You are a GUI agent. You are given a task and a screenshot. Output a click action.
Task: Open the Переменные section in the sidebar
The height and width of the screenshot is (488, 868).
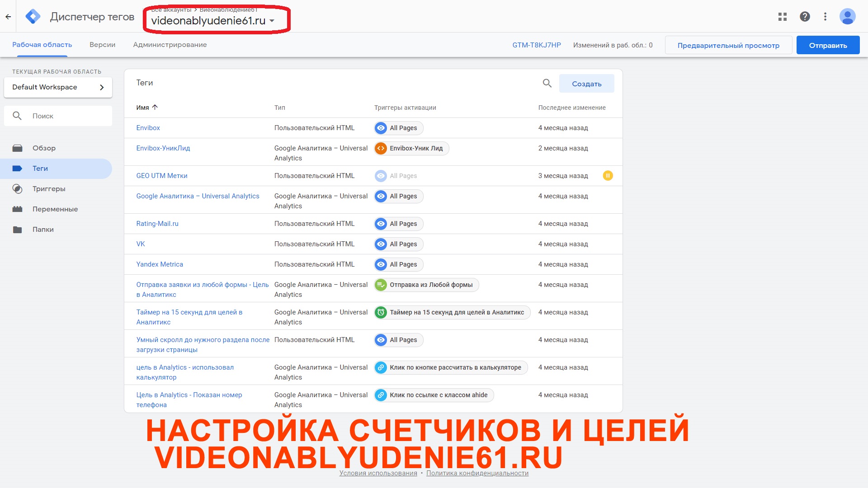click(55, 209)
